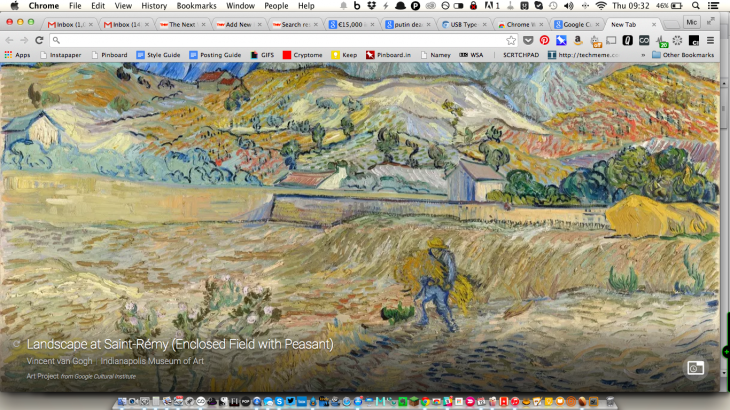Switch to the USB Type tab
Screen dimensions: 730x410
coord(466,23)
